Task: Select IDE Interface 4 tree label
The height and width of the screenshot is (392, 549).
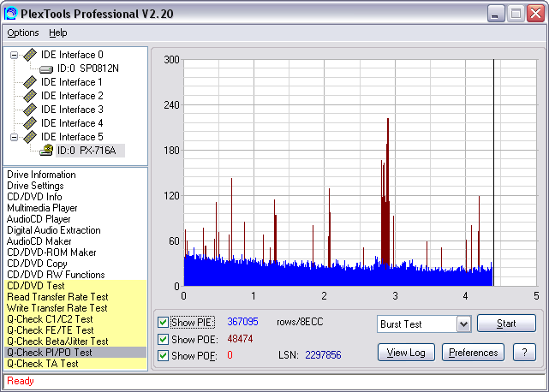Action: (72, 123)
